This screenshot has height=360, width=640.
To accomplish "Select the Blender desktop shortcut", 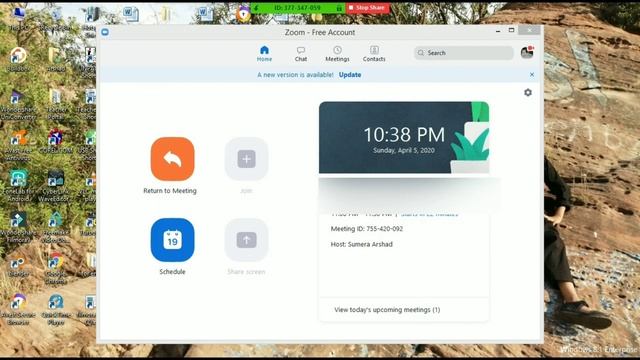I will click(18, 266).
